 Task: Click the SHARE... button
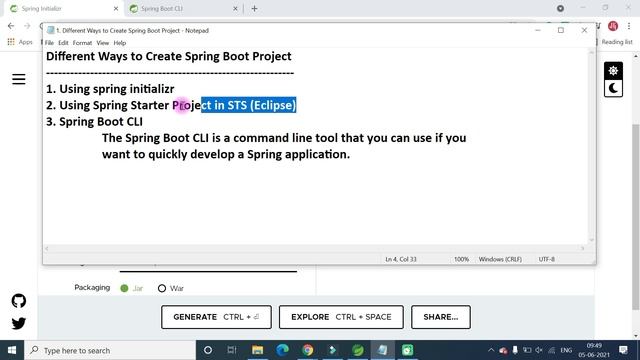tap(441, 317)
